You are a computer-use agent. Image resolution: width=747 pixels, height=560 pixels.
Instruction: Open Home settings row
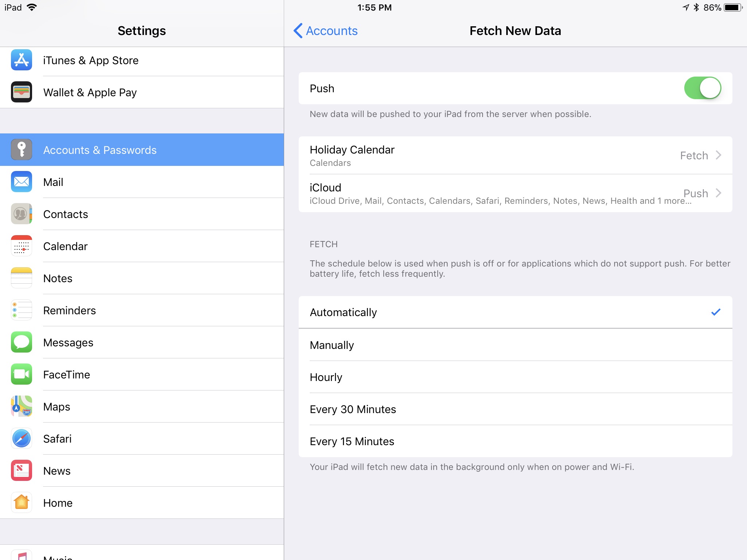click(x=142, y=503)
